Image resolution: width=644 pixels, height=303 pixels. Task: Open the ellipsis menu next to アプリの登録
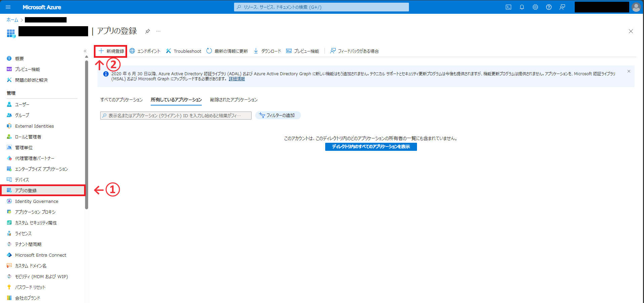pos(158,31)
